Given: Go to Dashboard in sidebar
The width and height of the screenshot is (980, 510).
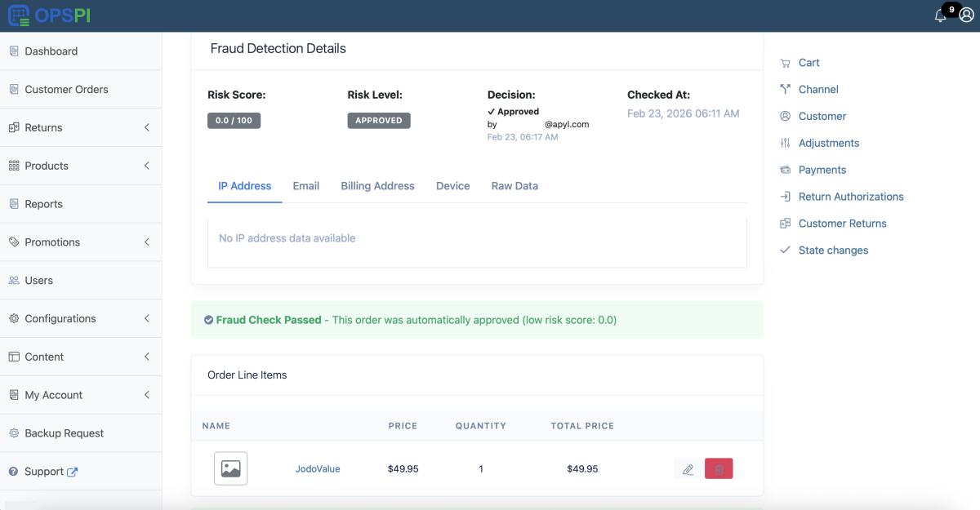Looking at the screenshot, I should click(x=81, y=51).
